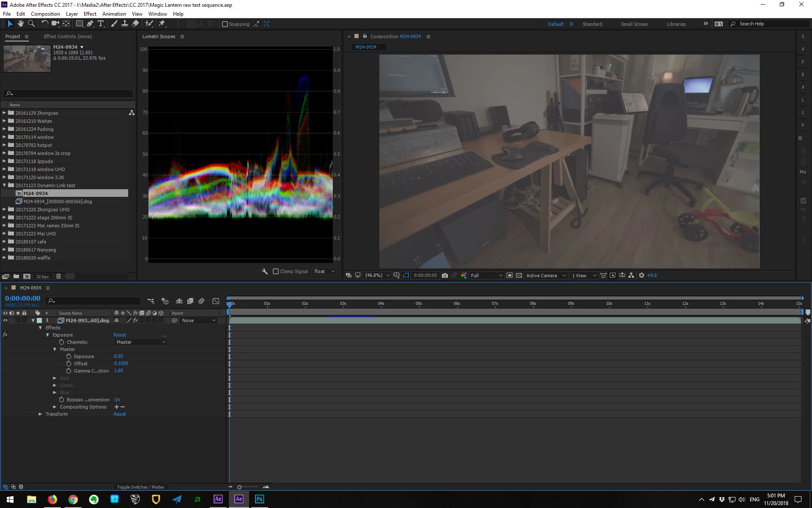Viewport: 812px width, 508px height.
Task: Click the timeline zoom slider handle
Action: 239,487
